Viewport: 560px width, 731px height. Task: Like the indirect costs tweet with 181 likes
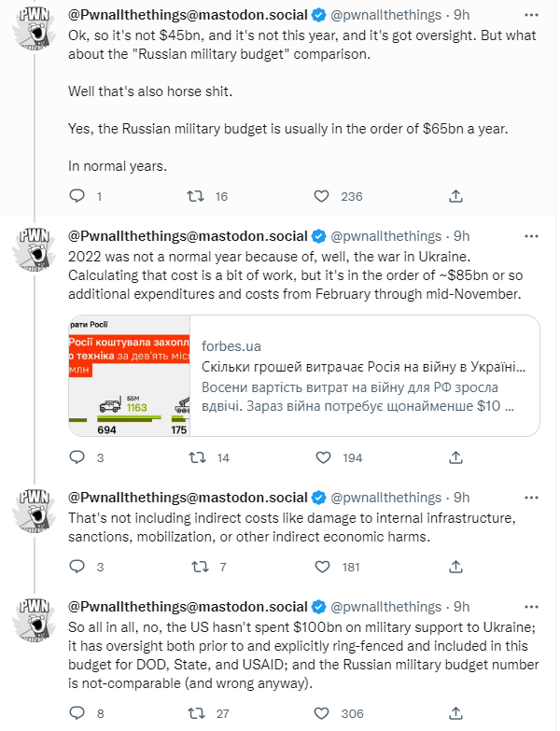coord(320,567)
